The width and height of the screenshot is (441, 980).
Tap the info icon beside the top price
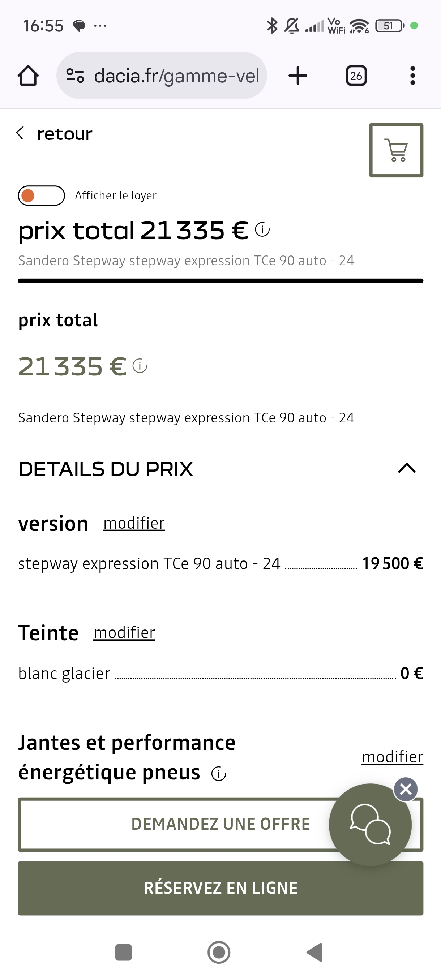tap(262, 230)
